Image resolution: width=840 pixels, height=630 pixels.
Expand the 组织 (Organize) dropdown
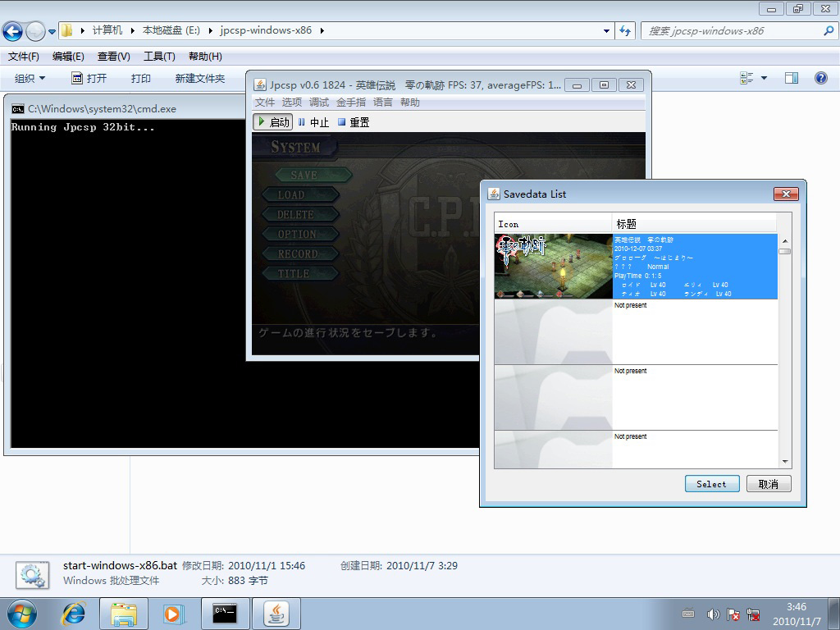30,78
